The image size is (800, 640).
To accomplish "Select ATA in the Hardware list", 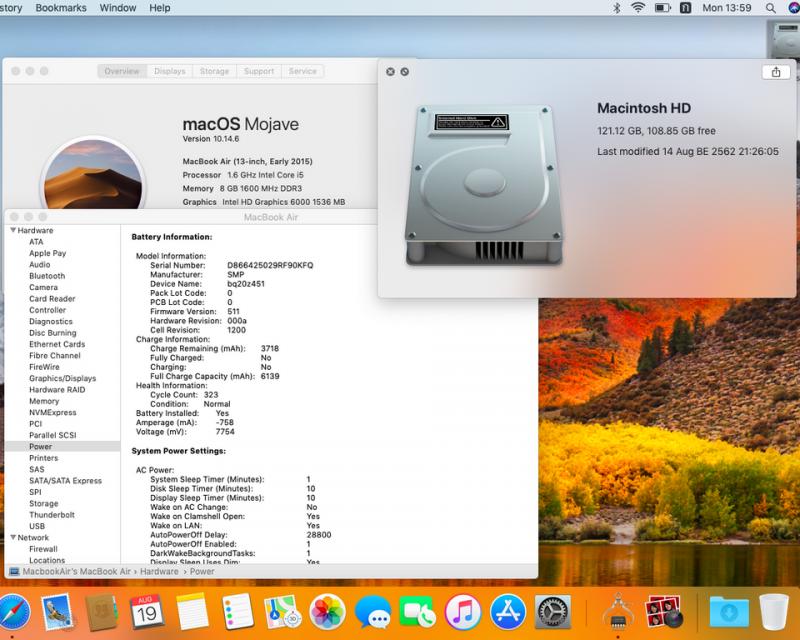I will (36, 242).
